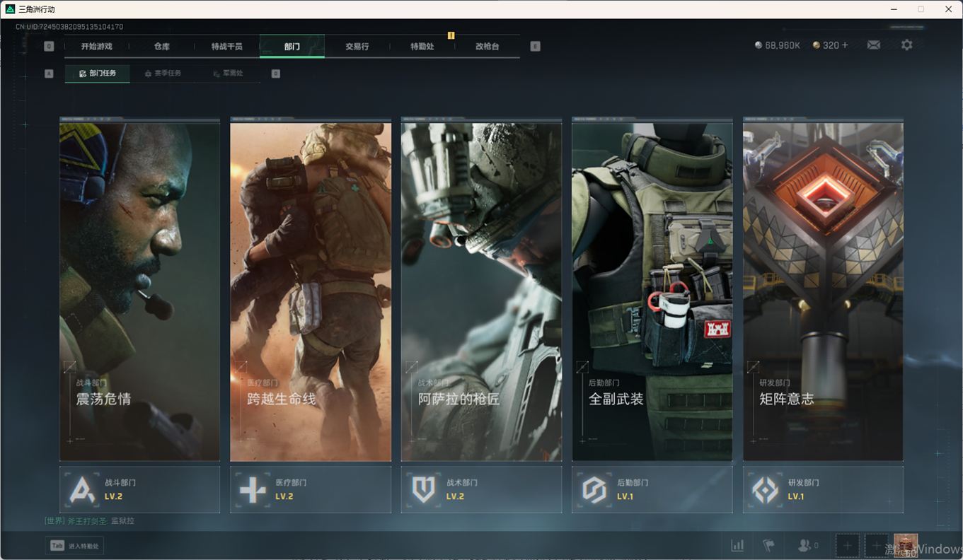Open the 交易行 tab
Screen dimensions: 963x560
point(357,47)
